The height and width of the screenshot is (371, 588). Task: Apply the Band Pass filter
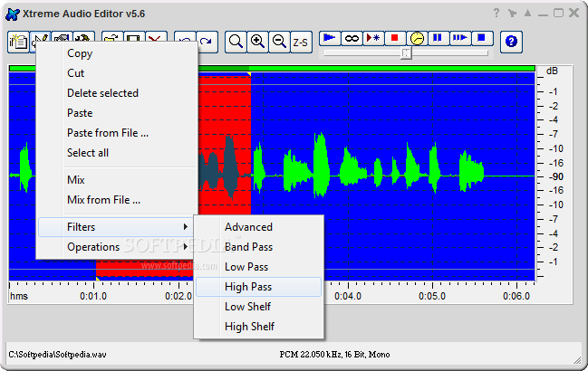coord(248,247)
